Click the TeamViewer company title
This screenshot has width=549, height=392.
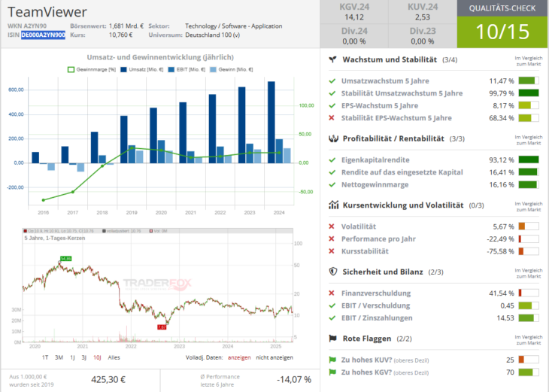(47, 12)
